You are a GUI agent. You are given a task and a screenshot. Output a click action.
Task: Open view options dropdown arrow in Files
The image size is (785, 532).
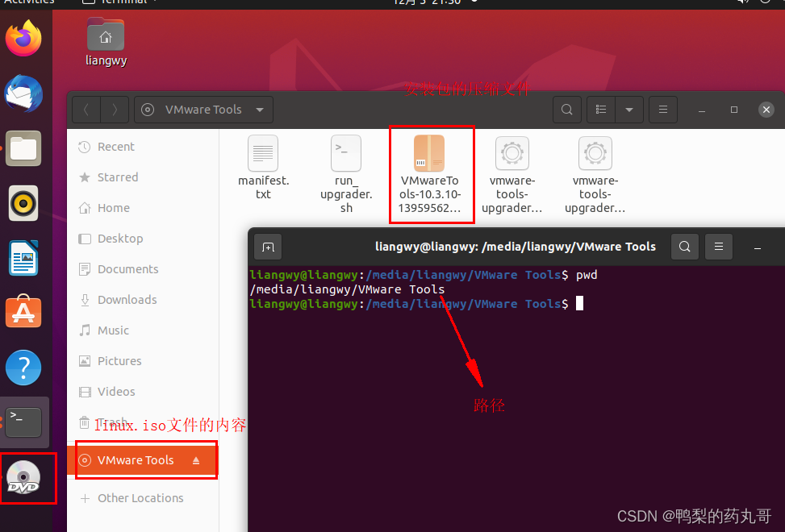coord(629,110)
